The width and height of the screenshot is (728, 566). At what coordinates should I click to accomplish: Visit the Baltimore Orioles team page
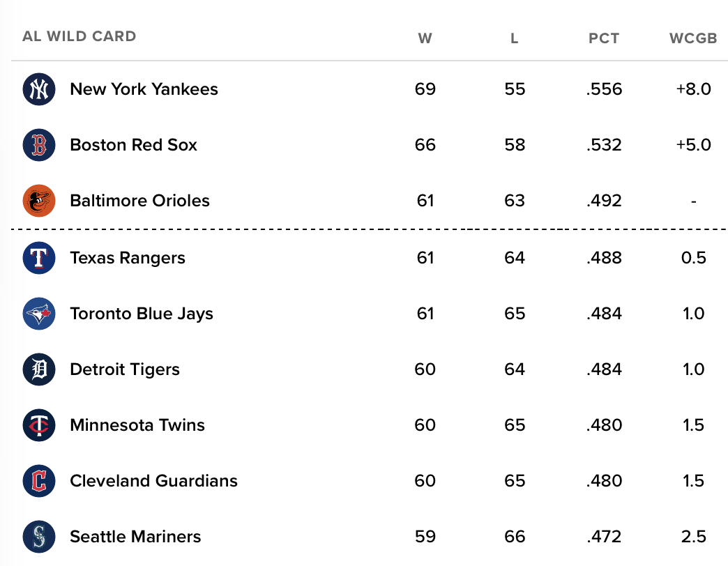point(139,201)
